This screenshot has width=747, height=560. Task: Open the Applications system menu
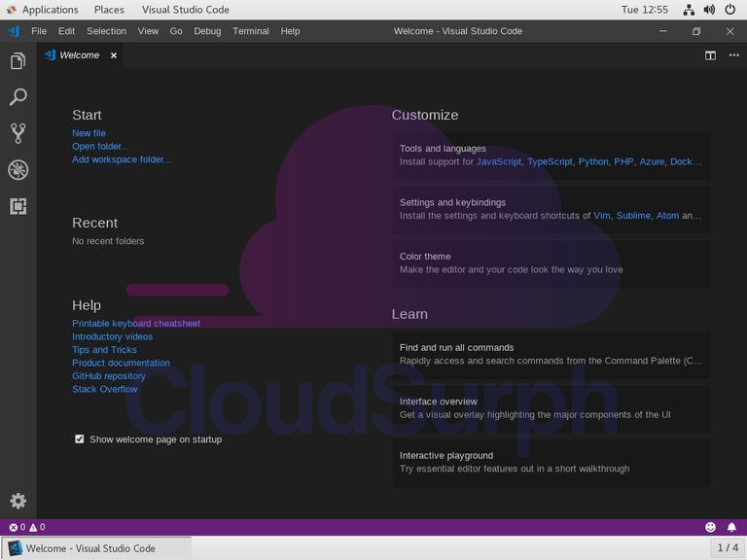tap(50, 10)
